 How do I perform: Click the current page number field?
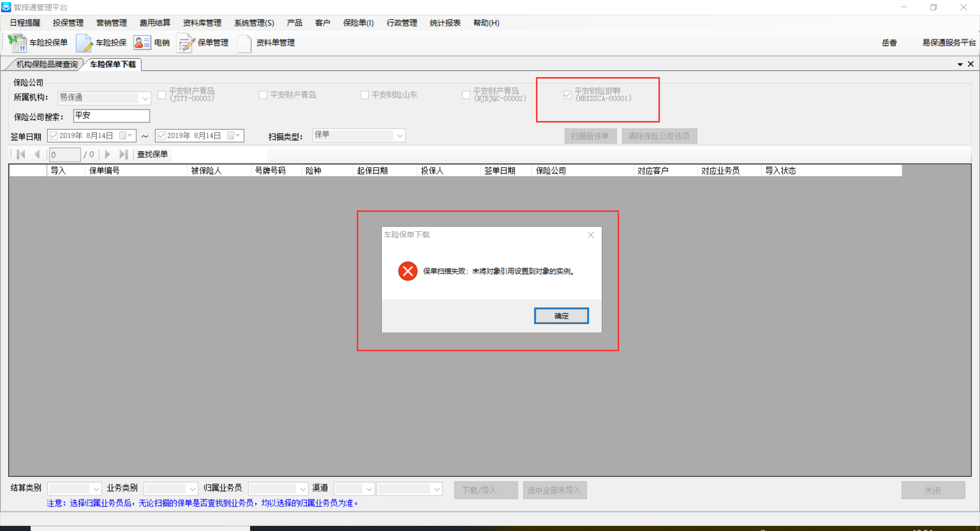65,154
